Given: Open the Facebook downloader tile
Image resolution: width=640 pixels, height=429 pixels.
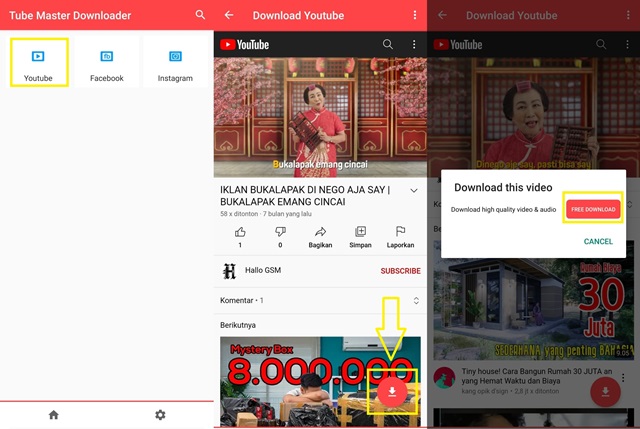Looking at the screenshot, I should coord(107,62).
